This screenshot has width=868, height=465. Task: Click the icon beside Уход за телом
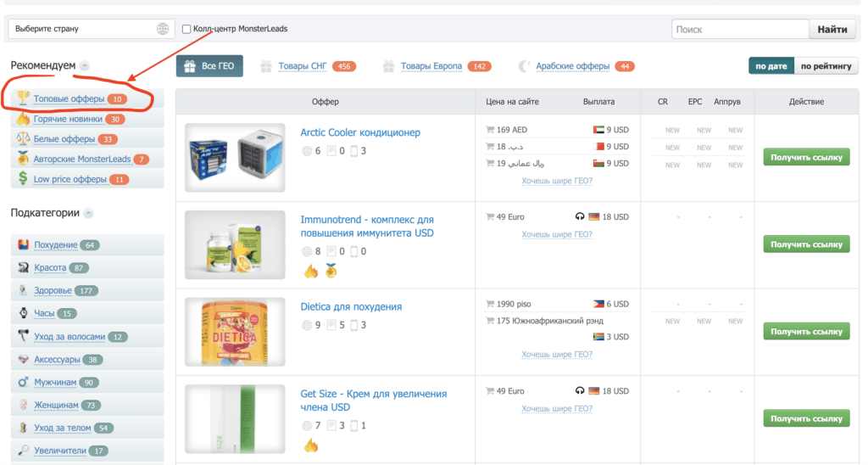(23, 428)
